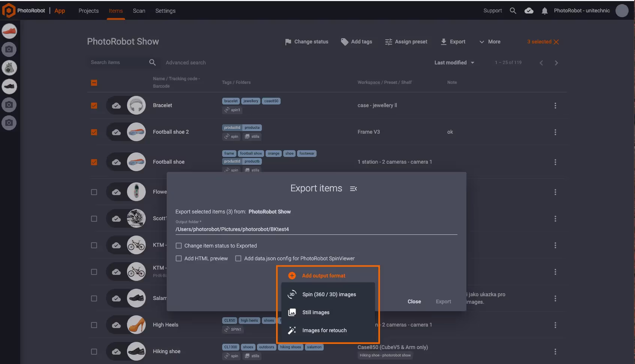Open cloud sync status icon in header
The height and width of the screenshot is (364, 635).
[529, 11]
